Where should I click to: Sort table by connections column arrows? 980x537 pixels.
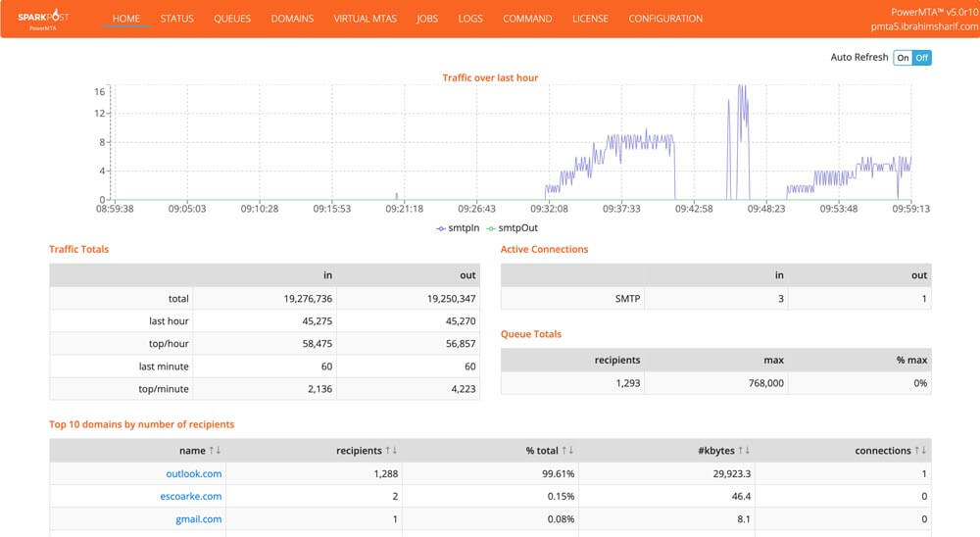tap(920, 450)
